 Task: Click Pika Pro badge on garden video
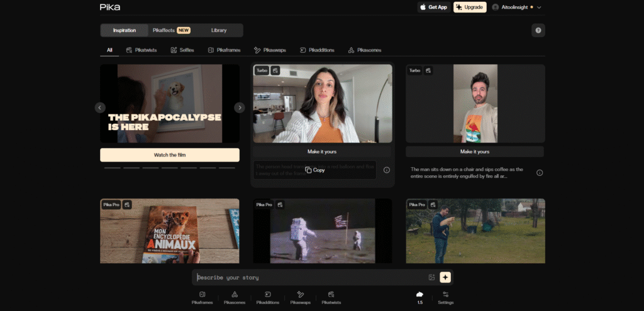point(417,205)
